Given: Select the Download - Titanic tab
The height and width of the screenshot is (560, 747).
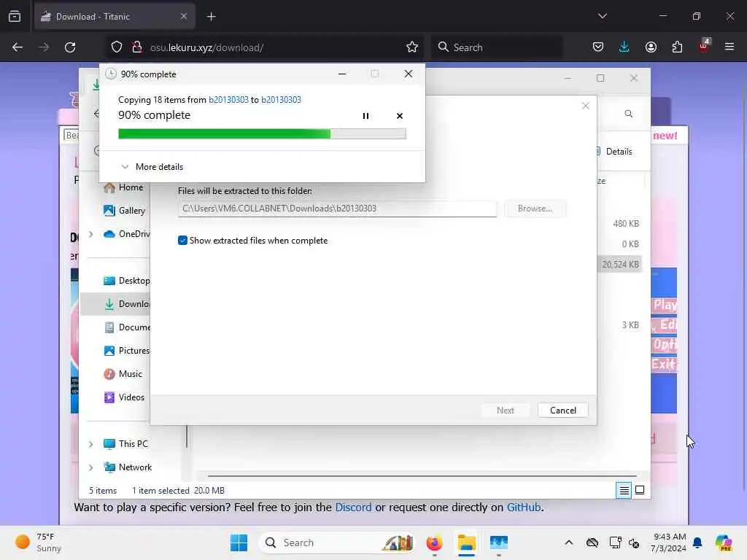Looking at the screenshot, I should click(x=115, y=17).
